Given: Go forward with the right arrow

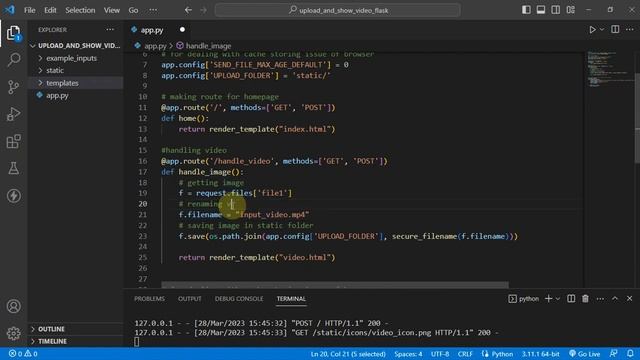Looking at the screenshot, I should (x=203, y=10).
